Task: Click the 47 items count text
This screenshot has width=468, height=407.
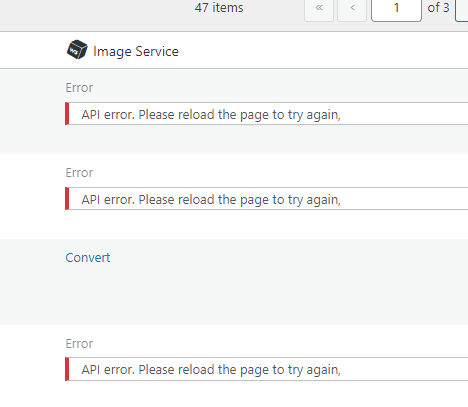Action: click(219, 7)
